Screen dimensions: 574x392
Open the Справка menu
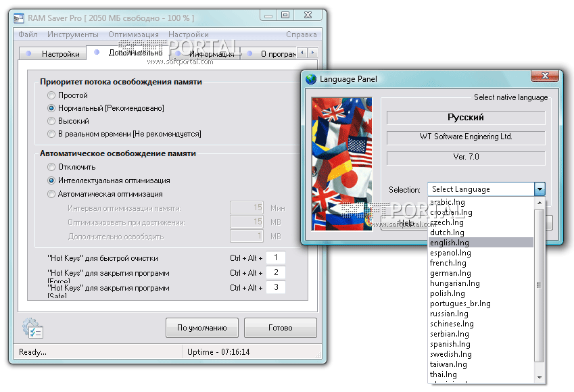click(302, 34)
